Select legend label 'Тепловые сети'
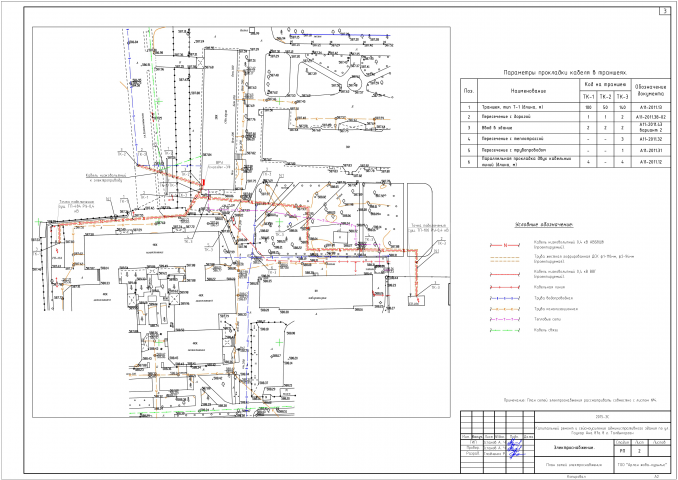The height and width of the screenshot is (480, 678). click(548, 320)
